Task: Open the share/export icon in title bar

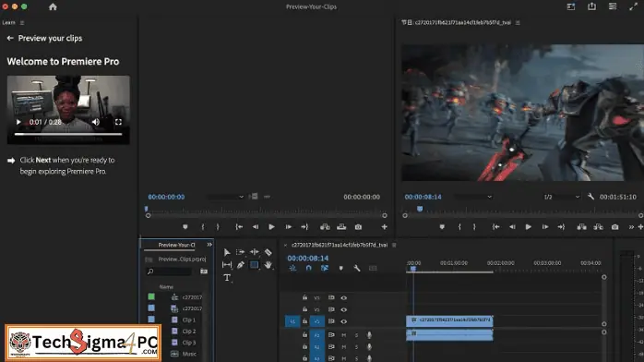Action: tap(591, 6)
